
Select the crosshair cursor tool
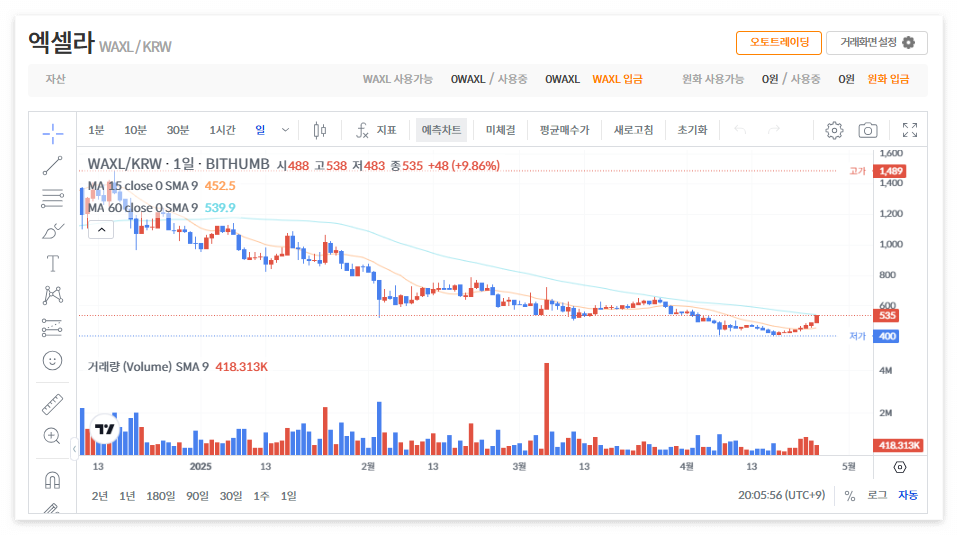(53, 133)
